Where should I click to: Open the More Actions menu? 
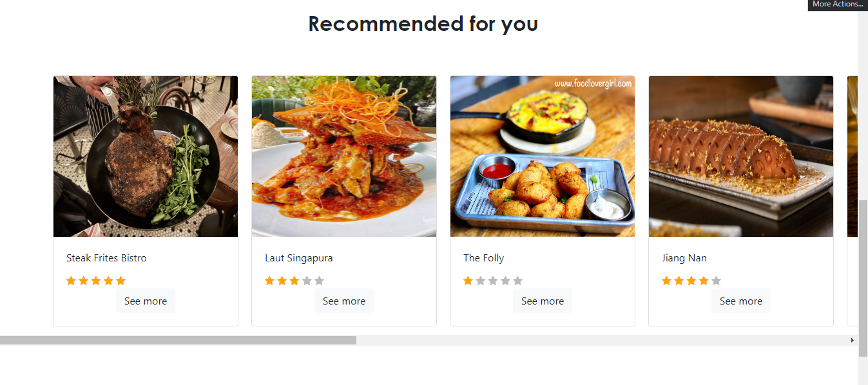tap(837, 5)
